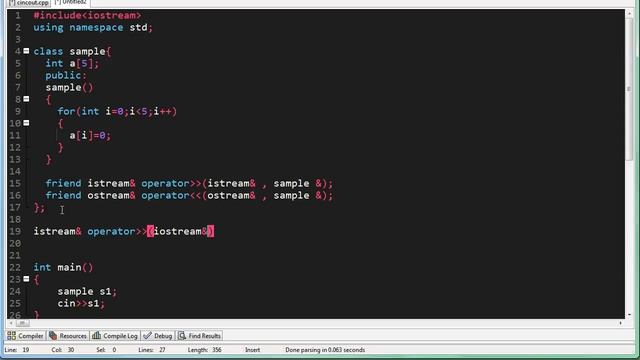Click "a[i]=0;" on line 11
Image resolution: width=640 pixels, height=360 pixels.
coord(90,136)
